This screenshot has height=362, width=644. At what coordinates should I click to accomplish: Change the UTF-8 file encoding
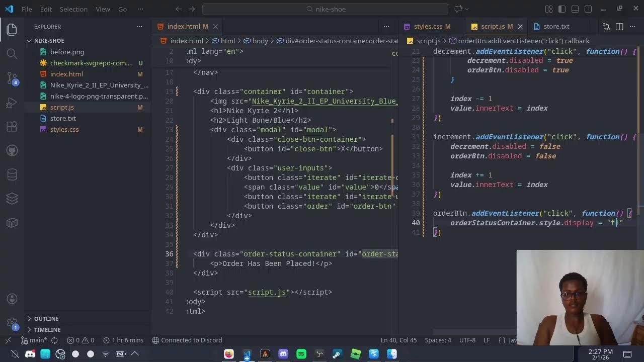(467, 340)
